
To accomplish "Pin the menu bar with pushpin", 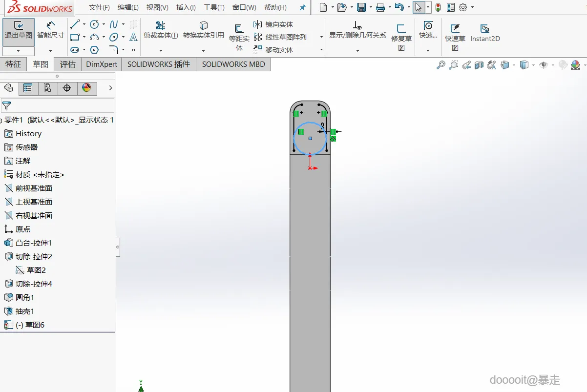I will tap(302, 8).
